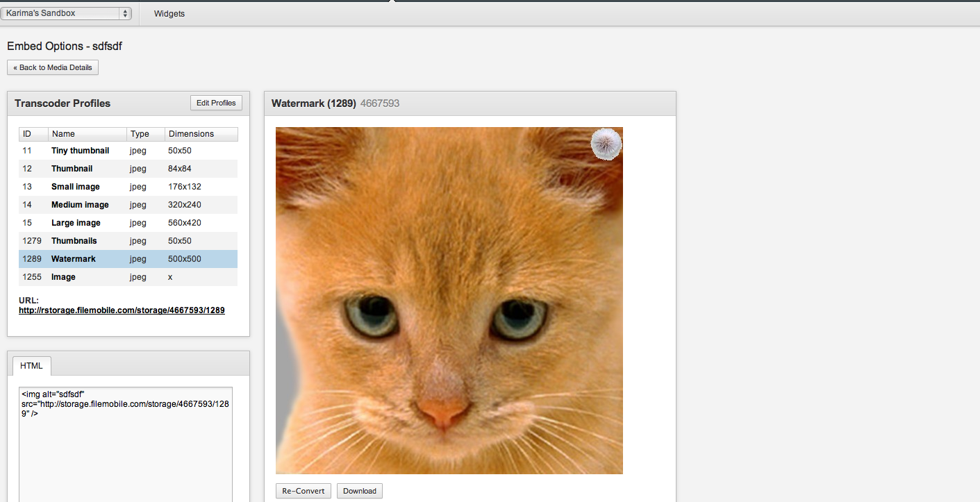Click the 84x84 dimensions cell
Viewport: 980px width, 502px height.
pyautogui.click(x=180, y=169)
